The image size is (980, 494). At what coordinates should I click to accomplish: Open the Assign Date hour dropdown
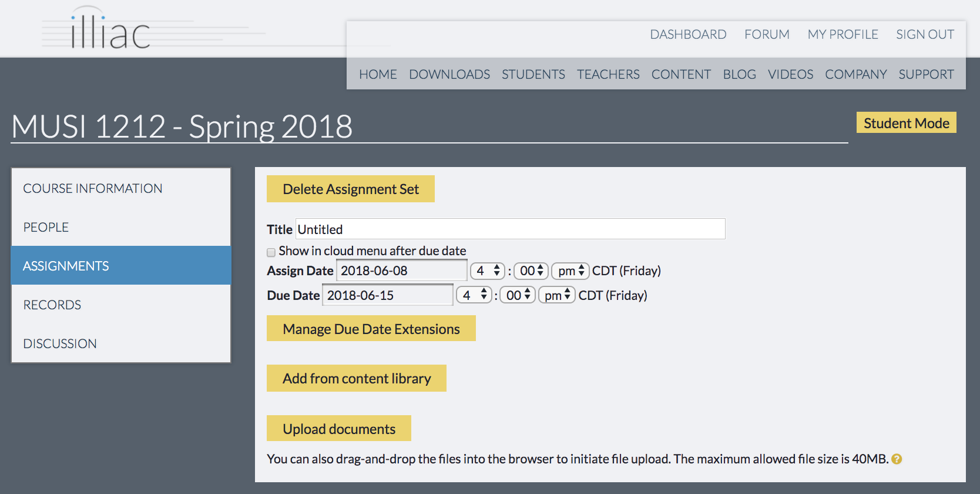click(x=488, y=271)
